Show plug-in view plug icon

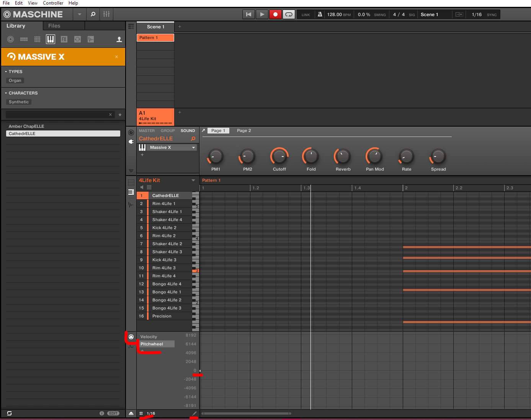pyautogui.click(x=131, y=142)
